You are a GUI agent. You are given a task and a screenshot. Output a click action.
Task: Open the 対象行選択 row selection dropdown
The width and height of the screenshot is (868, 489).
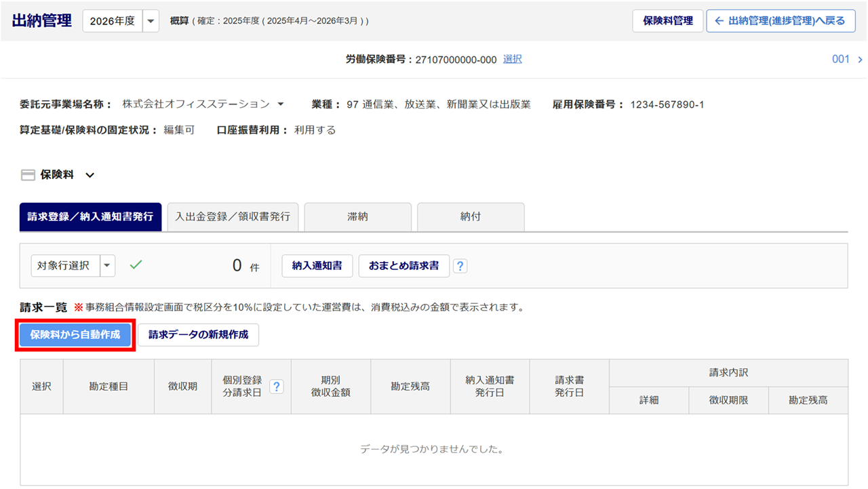point(107,266)
